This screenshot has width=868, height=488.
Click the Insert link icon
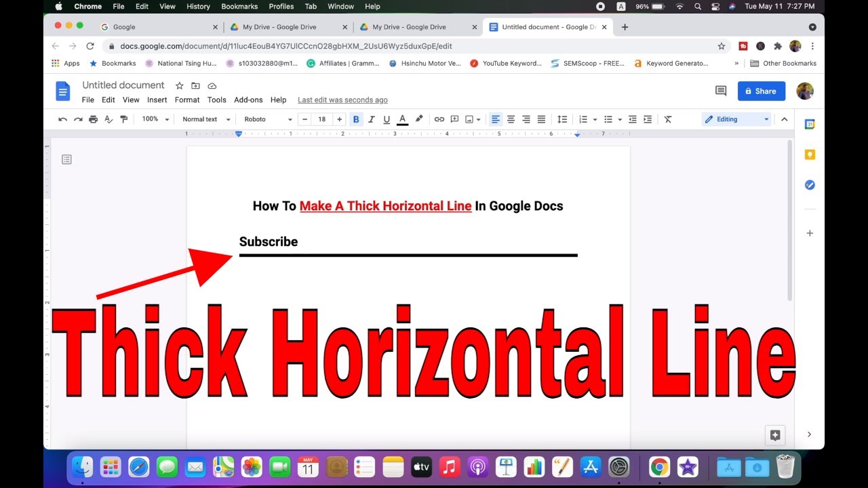coord(439,119)
